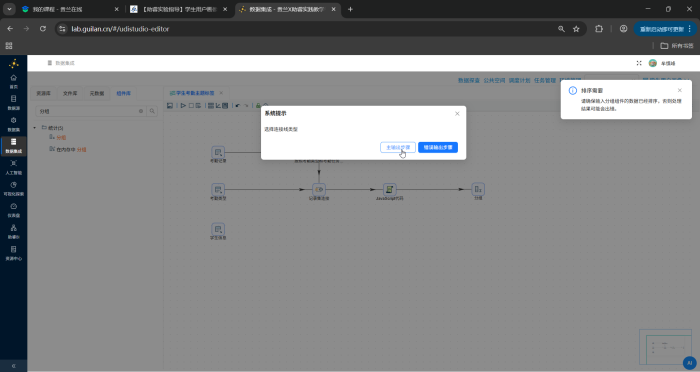
Task: Open the 数据探查 link
Action: click(469, 80)
